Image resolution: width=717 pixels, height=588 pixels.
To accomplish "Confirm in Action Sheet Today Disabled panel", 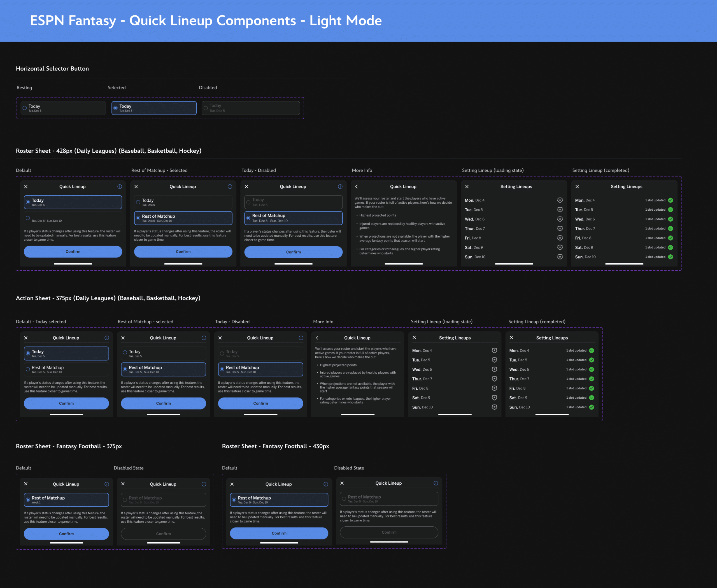I will point(260,403).
